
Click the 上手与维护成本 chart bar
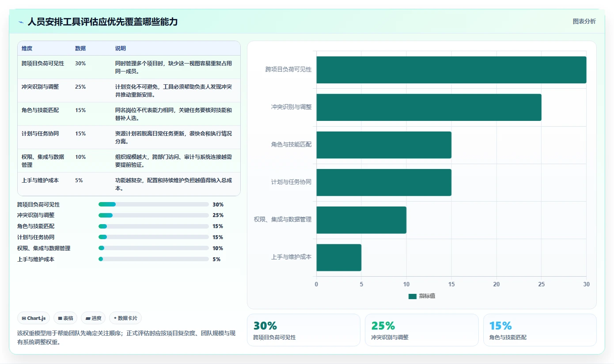tap(339, 258)
